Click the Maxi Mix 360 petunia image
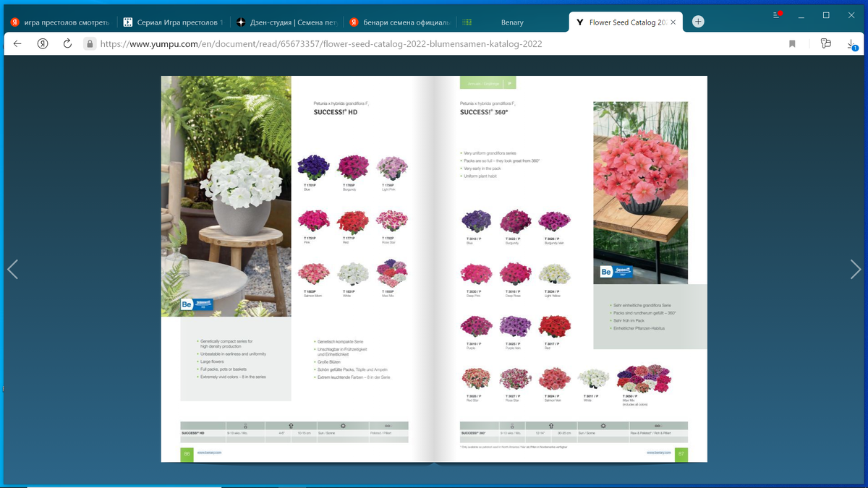This screenshot has height=488, width=868. tap(643, 379)
